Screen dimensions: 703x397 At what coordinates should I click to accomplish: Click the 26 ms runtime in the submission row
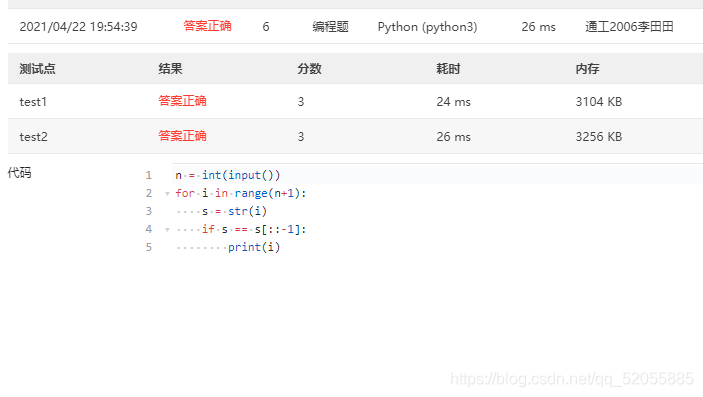[x=538, y=27]
